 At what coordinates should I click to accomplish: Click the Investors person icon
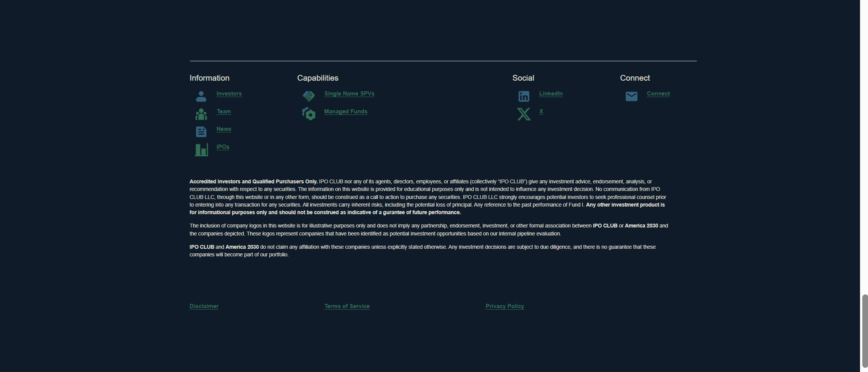click(x=201, y=96)
